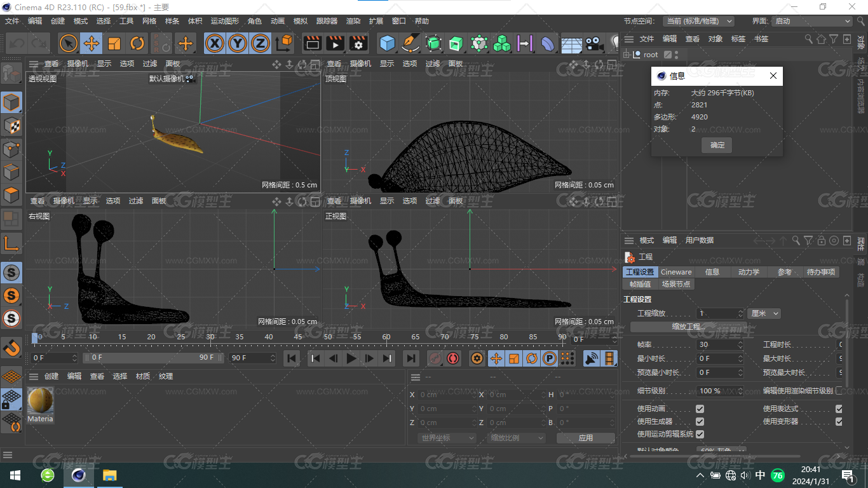Click the timeline film strip icon
The width and height of the screenshot is (868, 488).
click(609, 358)
